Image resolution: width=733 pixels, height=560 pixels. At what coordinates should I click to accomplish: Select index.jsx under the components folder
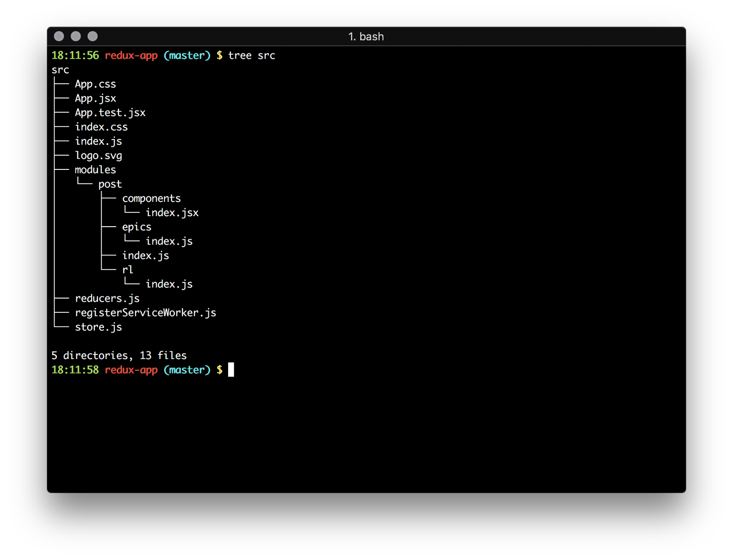point(172,213)
